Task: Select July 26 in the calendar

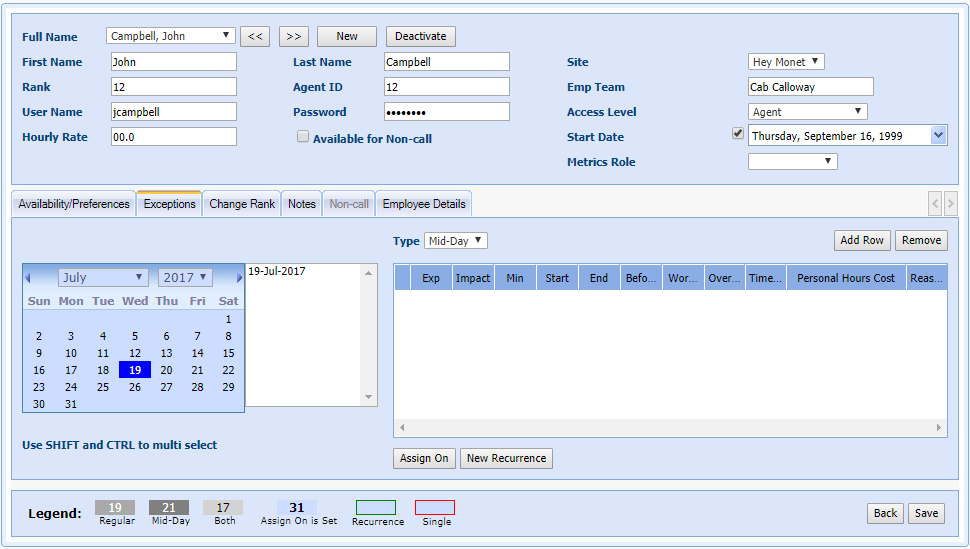Action: [135, 387]
